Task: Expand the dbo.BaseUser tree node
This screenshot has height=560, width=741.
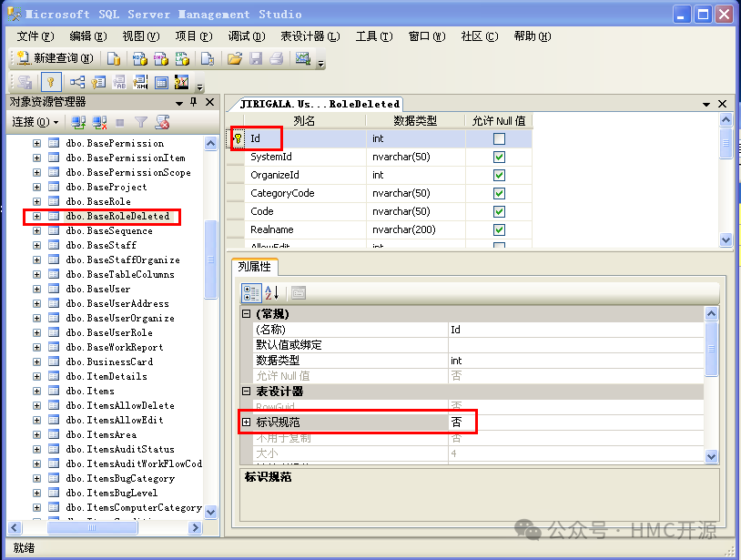Action: tap(36, 290)
